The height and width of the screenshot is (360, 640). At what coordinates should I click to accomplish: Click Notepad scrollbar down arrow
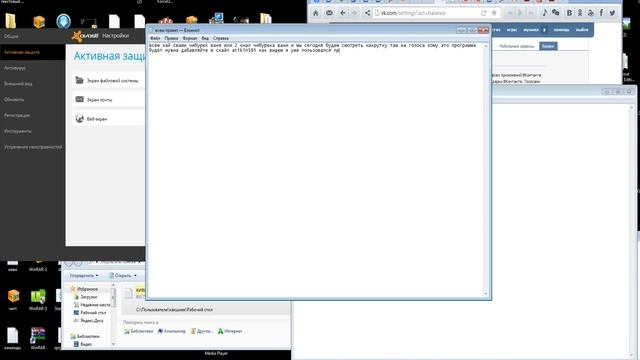tap(486, 293)
